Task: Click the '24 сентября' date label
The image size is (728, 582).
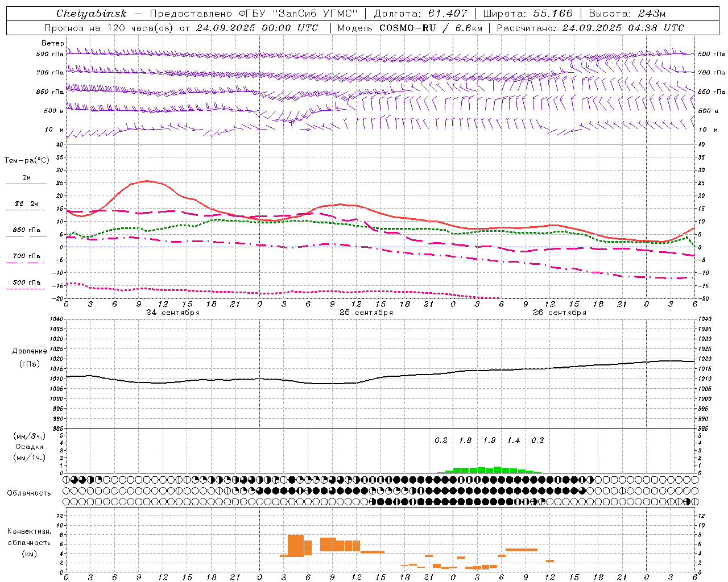Action: coord(173,313)
